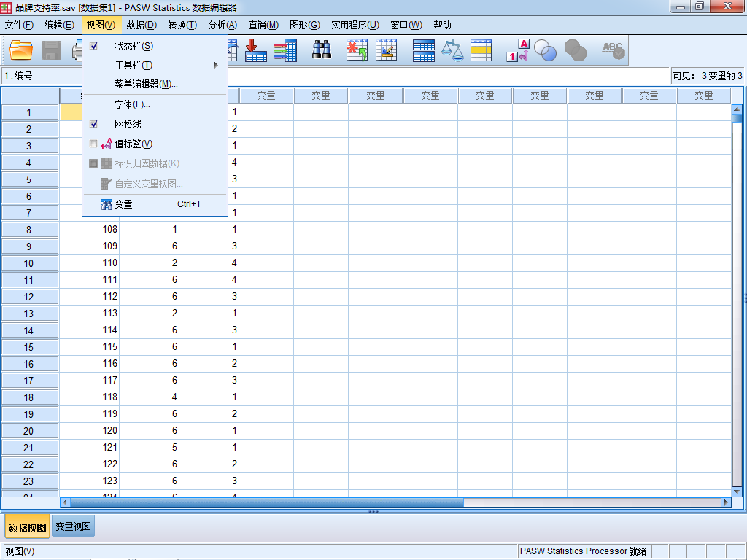Click the Weight cases scale icon
The width and height of the screenshot is (747, 560).
[x=452, y=50]
